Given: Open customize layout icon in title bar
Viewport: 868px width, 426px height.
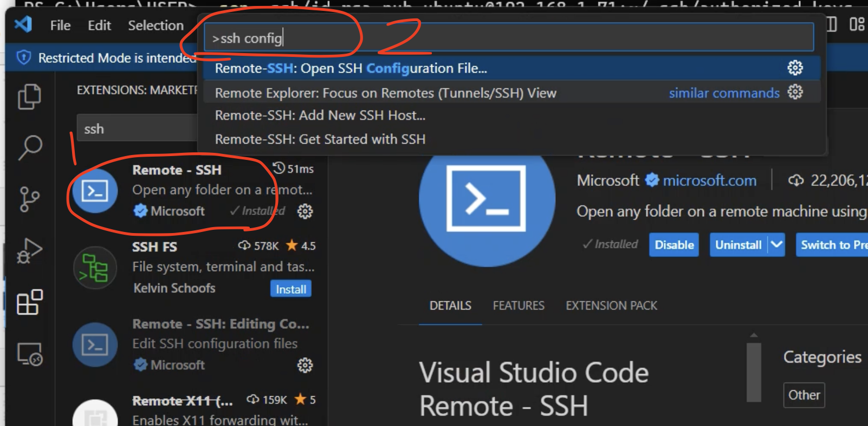Looking at the screenshot, I should [x=857, y=24].
